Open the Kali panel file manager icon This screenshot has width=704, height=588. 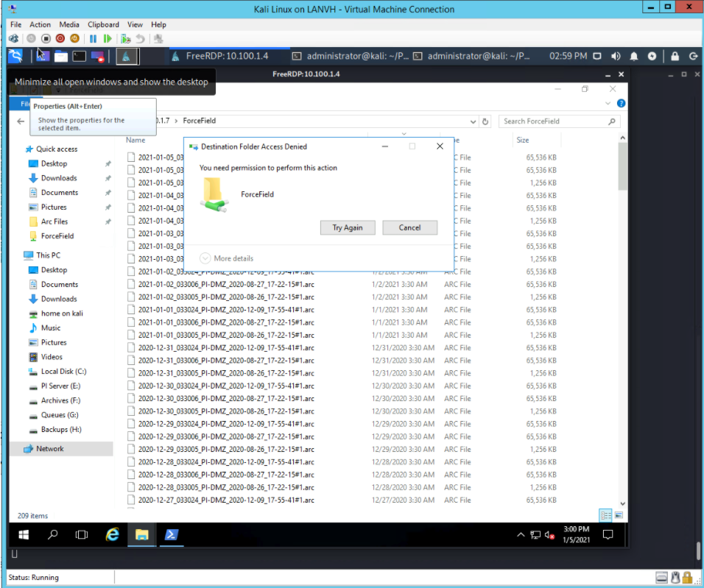coord(60,56)
